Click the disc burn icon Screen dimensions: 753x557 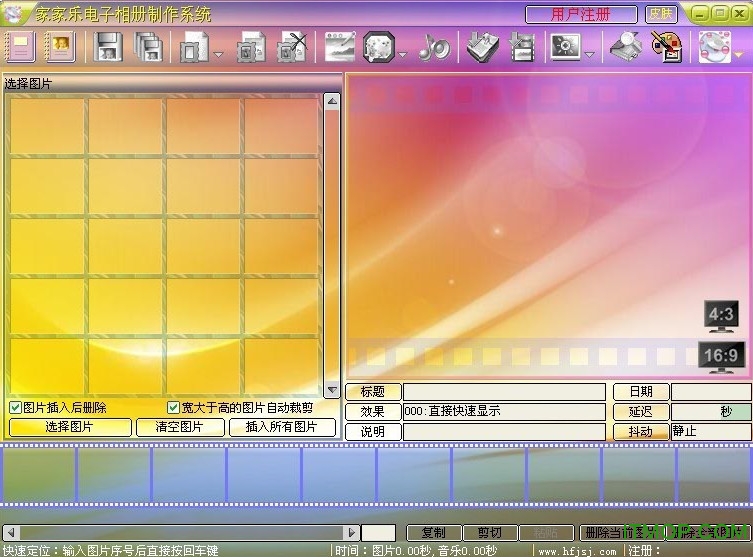coord(714,47)
